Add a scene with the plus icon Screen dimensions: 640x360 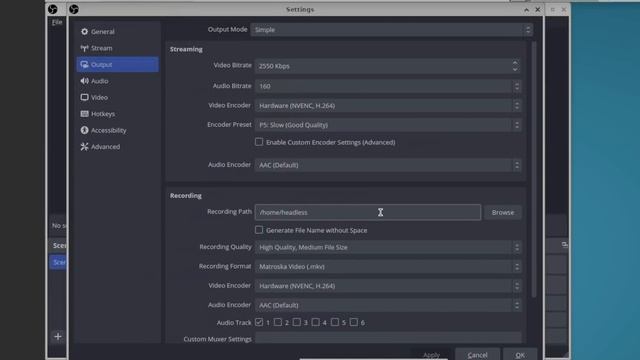coord(58,336)
